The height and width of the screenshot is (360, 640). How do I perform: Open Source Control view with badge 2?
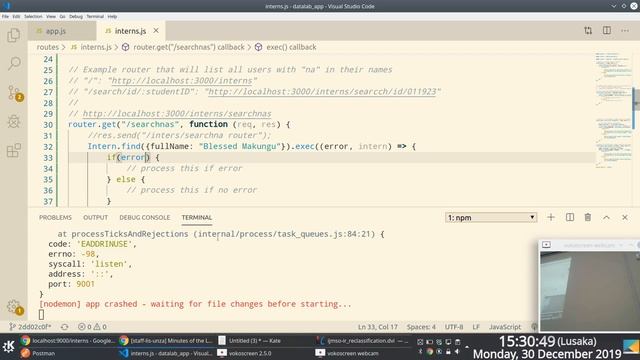tap(15, 93)
